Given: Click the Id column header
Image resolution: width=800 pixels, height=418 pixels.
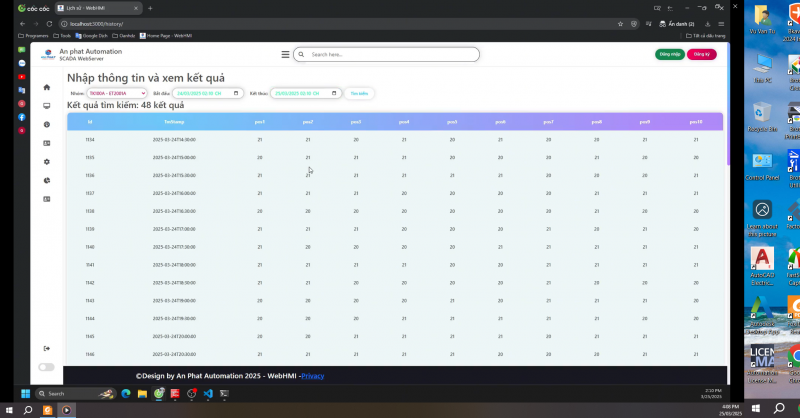Looking at the screenshot, I should [x=90, y=122].
